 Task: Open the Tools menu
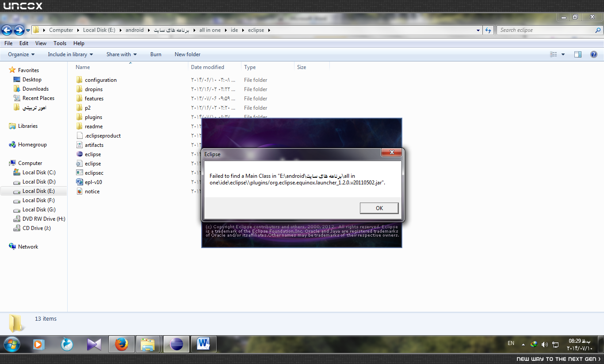coord(60,43)
